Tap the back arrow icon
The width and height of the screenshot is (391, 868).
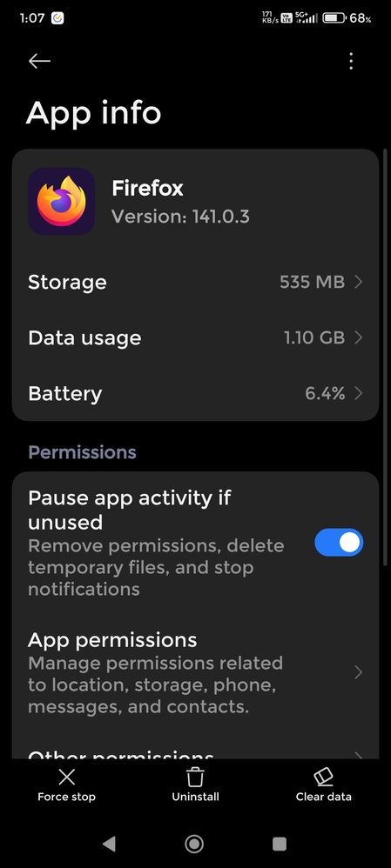(39, 61)
